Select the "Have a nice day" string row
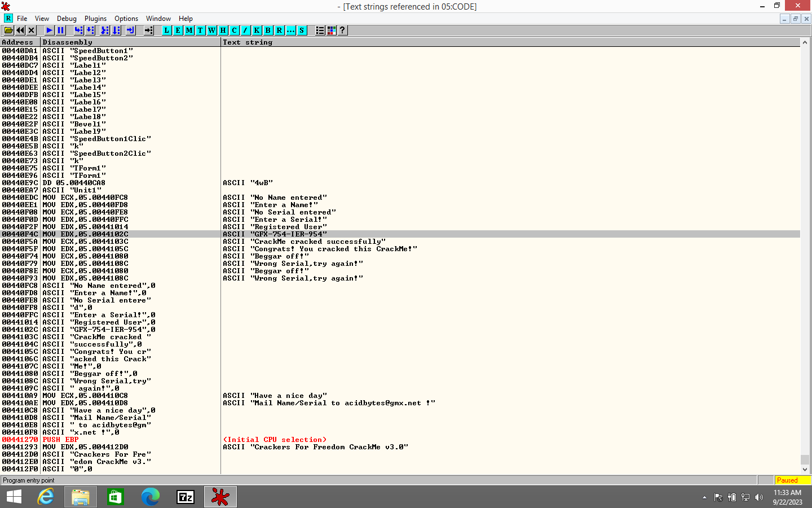 coord(400,396)
